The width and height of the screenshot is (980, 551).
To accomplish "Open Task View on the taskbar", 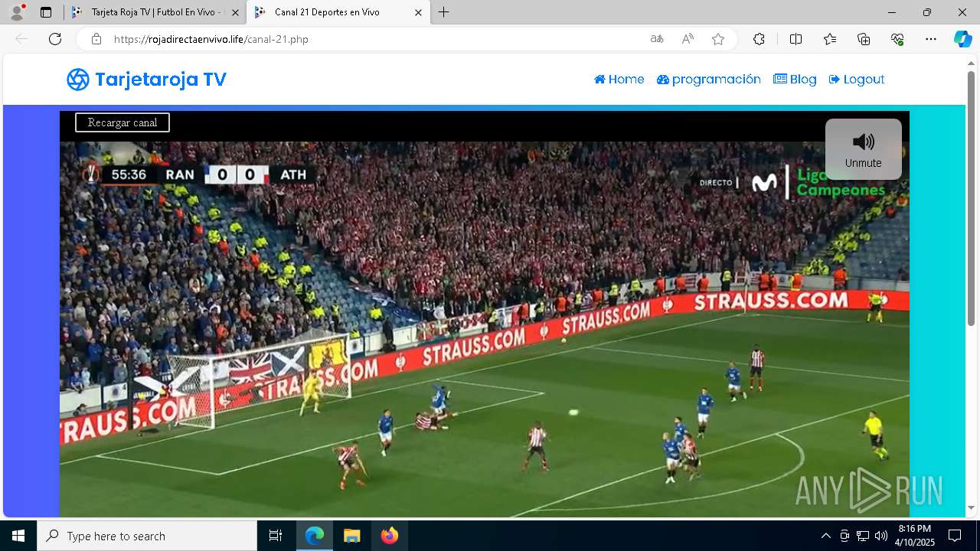I will click(276, 536).
